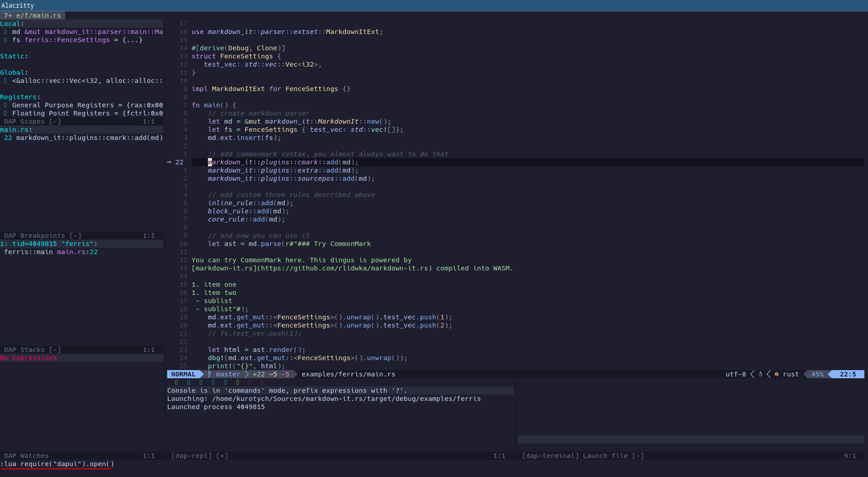The width and height of the screenshot is (868, 477).
Task: Click the extra::add(md) plugin line
Action: (283, 170)
